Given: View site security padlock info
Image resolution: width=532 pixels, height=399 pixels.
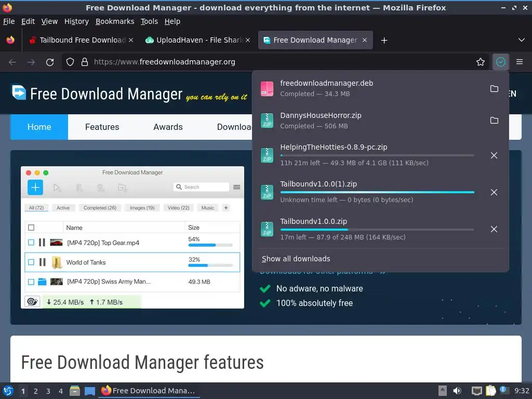Looking at the screenshot, I should tap(85, 62).
